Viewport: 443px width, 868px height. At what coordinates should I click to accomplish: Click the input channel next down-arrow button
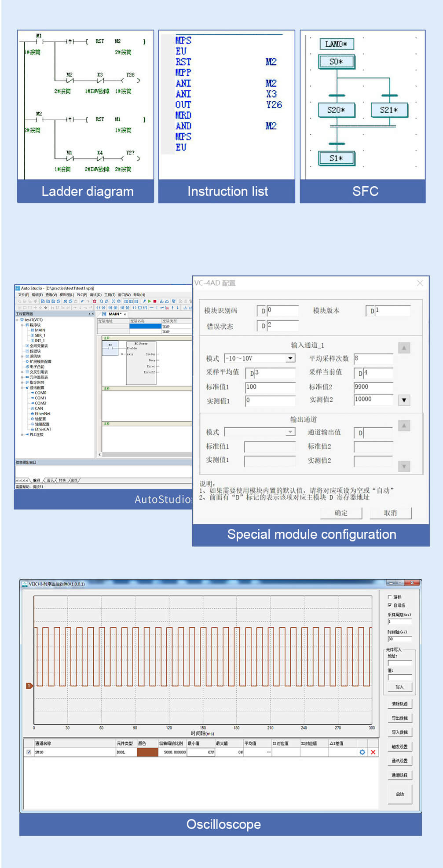[404, 400]
